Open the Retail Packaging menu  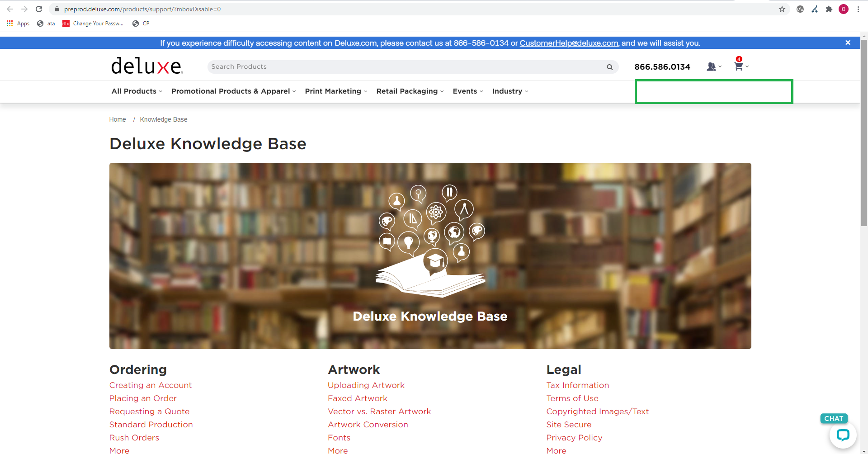(410, 91)
